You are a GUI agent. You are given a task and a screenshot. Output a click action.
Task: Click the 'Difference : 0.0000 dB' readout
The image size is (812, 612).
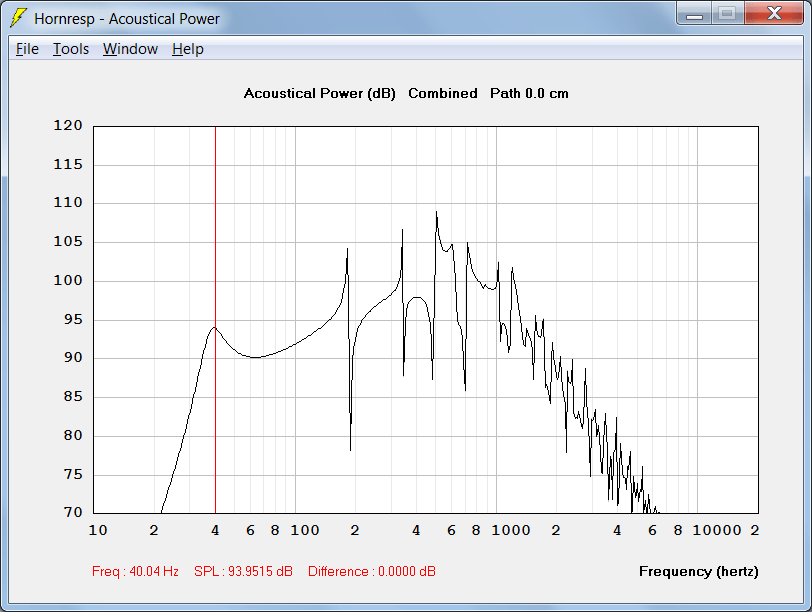coord(372,571)
